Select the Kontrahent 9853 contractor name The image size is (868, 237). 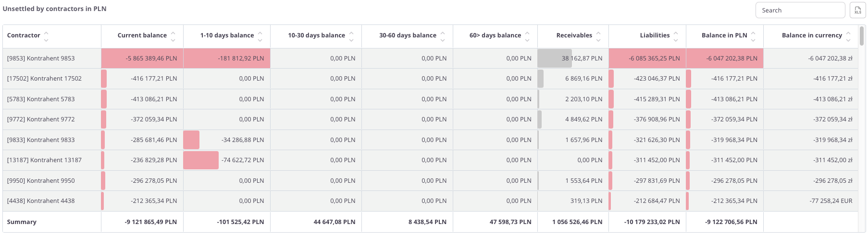coord(41,59)
